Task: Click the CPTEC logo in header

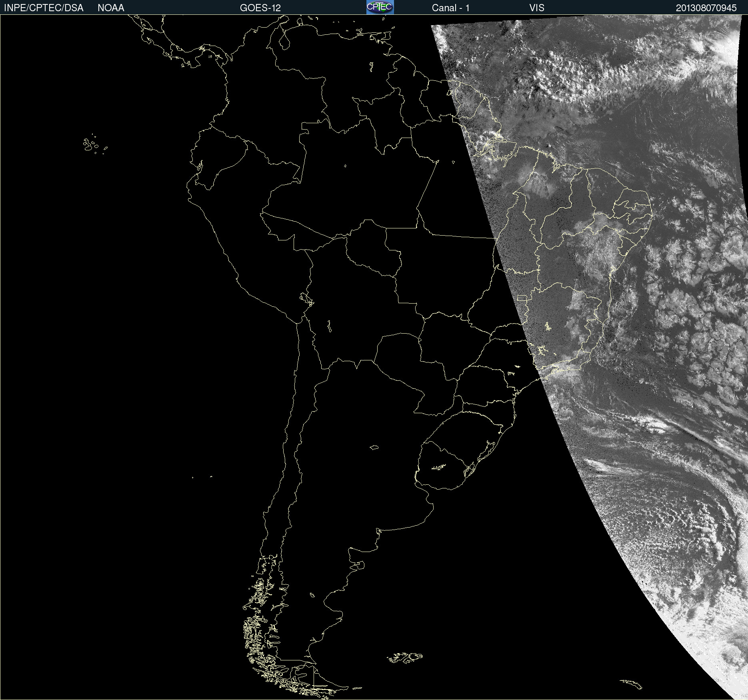Action: [380, 7]
